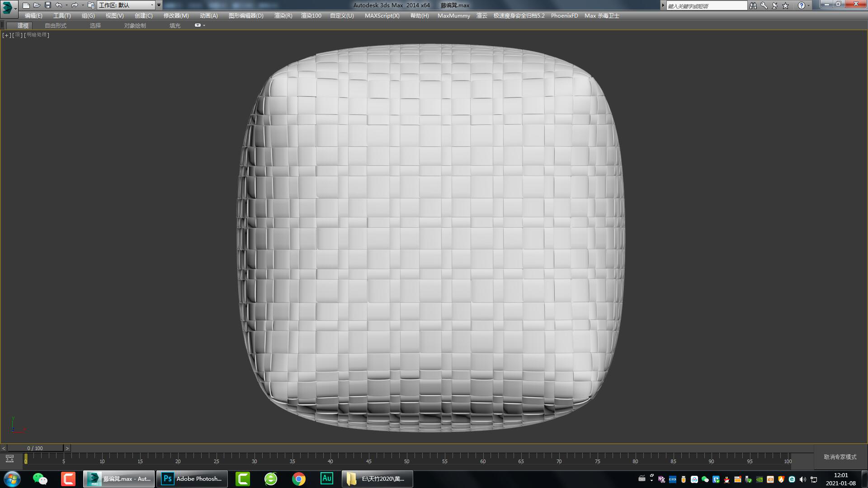Click the 取消专家模式 button
The image size is (868, 488).
pos(840,457)
